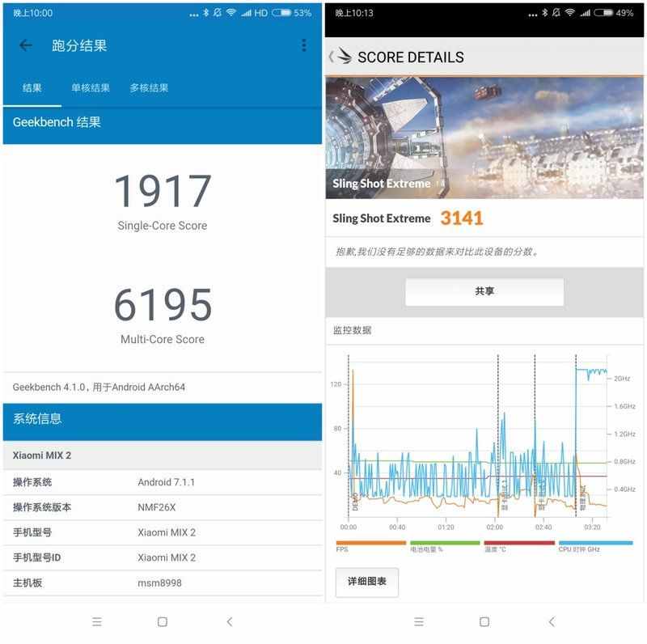The image size is (647, 644).
Task: Tap the green 电池电量 legend bar
Action: pos(445,543)
